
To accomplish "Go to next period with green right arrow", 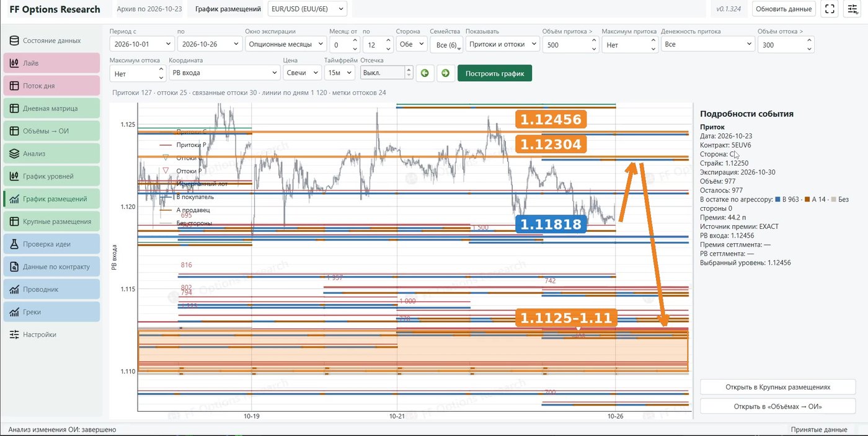I will click(x=446, y=73).
